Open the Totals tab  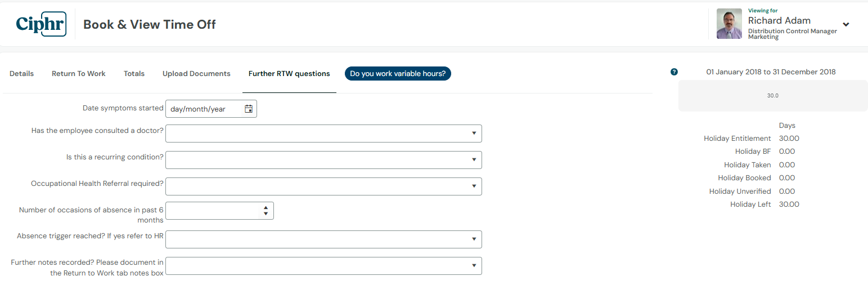click(x=134, y=74)
